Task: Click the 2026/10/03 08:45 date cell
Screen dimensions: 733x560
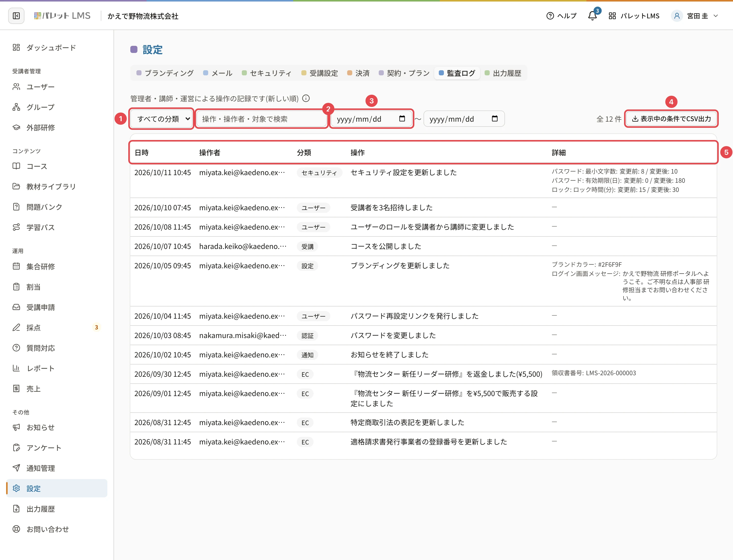Action: pos(163,335)
